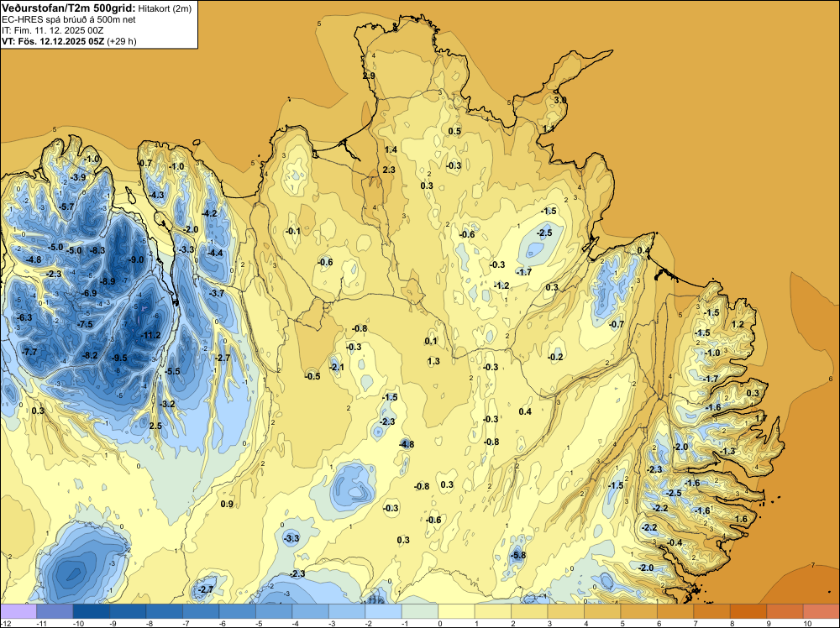The width and height of the screenshot is (840, 628).
Task: Click the temperature label 3.0
Action: (x=559, y=100)
